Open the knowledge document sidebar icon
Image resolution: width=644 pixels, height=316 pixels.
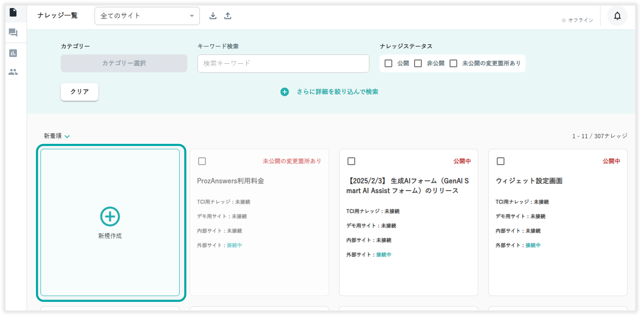click(13, 12)
